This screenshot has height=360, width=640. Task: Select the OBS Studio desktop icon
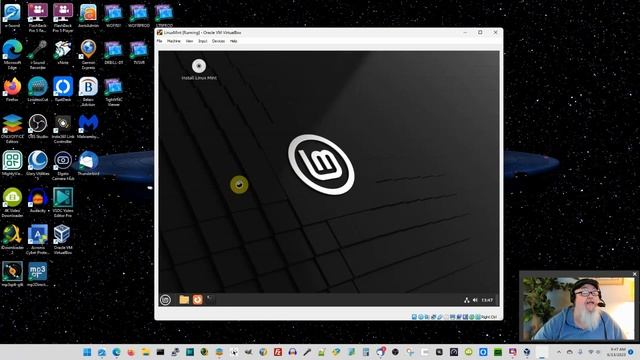(38, 127)
